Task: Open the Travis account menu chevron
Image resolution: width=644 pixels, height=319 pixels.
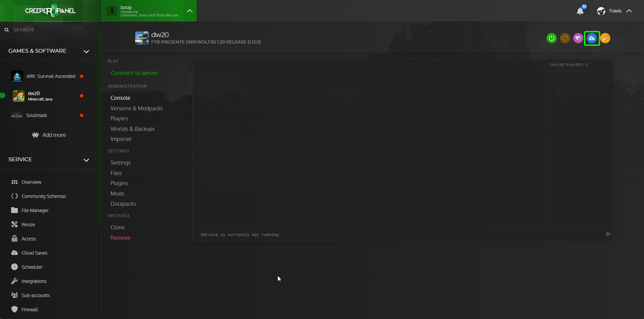Action: tap(629, 11)
